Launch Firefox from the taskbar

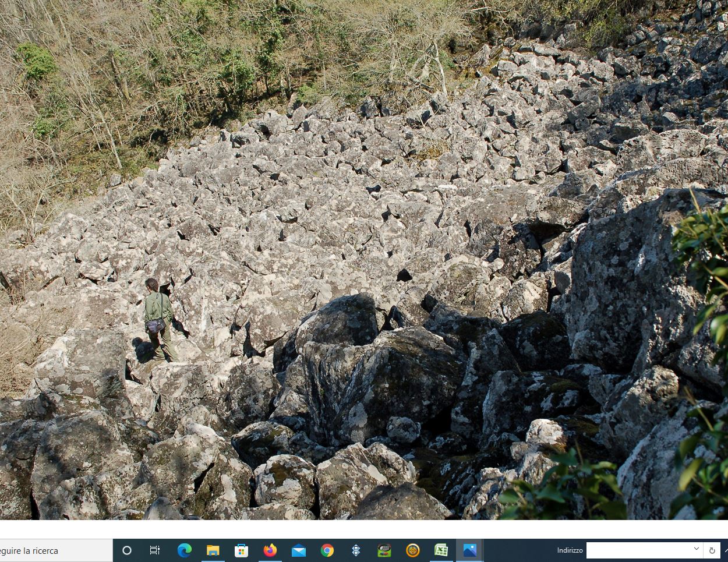click(x=270, y=550)
